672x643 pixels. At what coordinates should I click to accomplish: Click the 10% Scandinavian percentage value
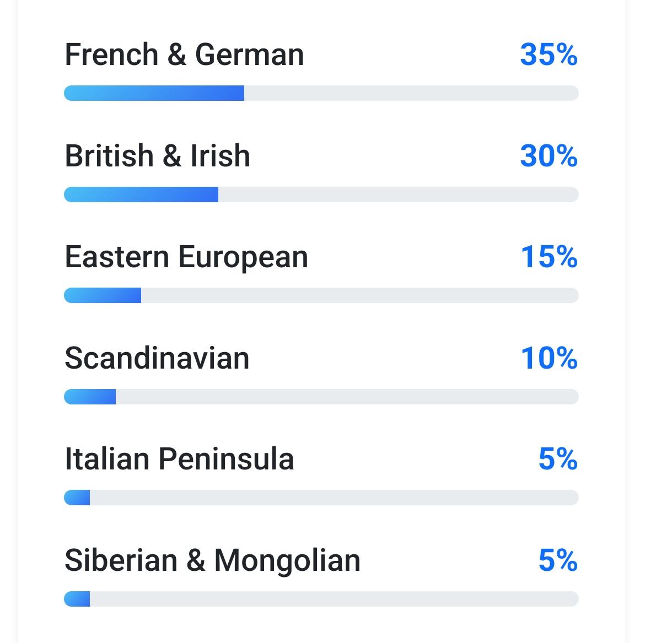tap(549, 358)
